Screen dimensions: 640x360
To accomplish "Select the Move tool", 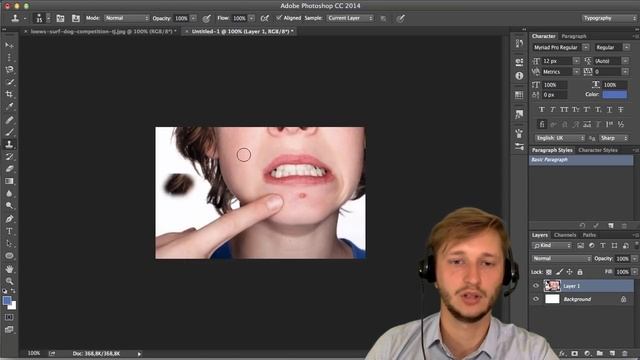I will click(x=9, y=45).
